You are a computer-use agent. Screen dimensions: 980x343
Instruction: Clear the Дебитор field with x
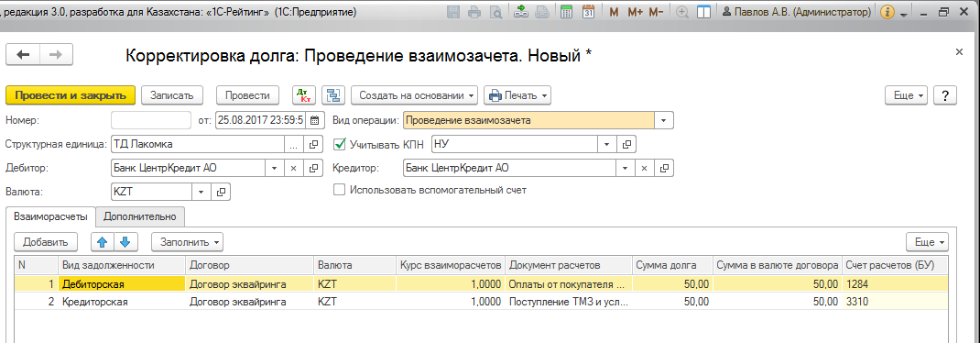point(294,169)
